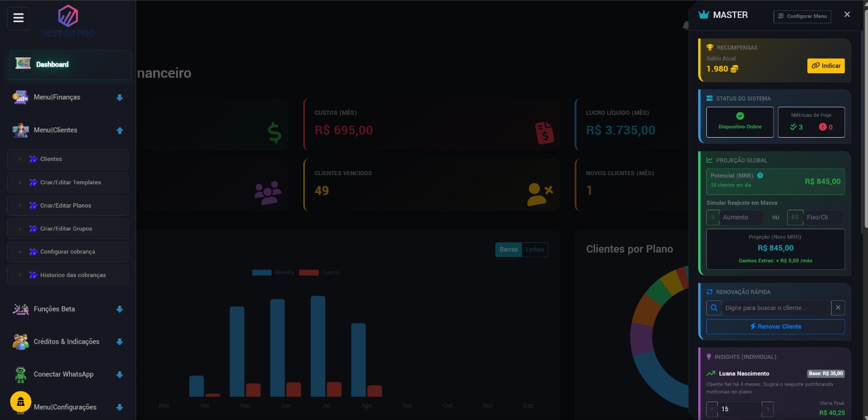Screen dimensions: 868x420
Task: Click the yellow Indicar button
Action: [x=826, y=66]
